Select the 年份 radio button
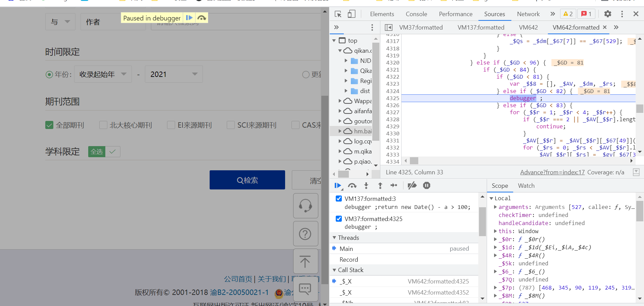Viewport: 644px width, 306px height. 49,75
